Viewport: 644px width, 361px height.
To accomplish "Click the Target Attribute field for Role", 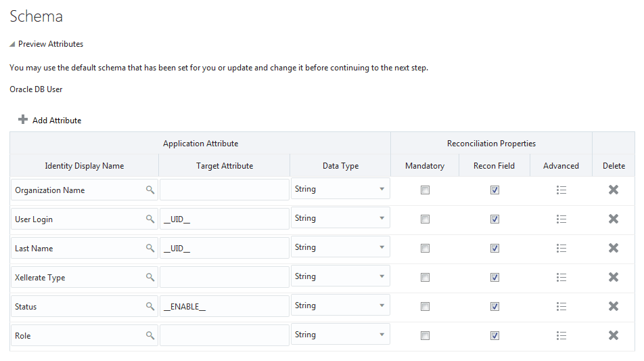I will 225,335.
